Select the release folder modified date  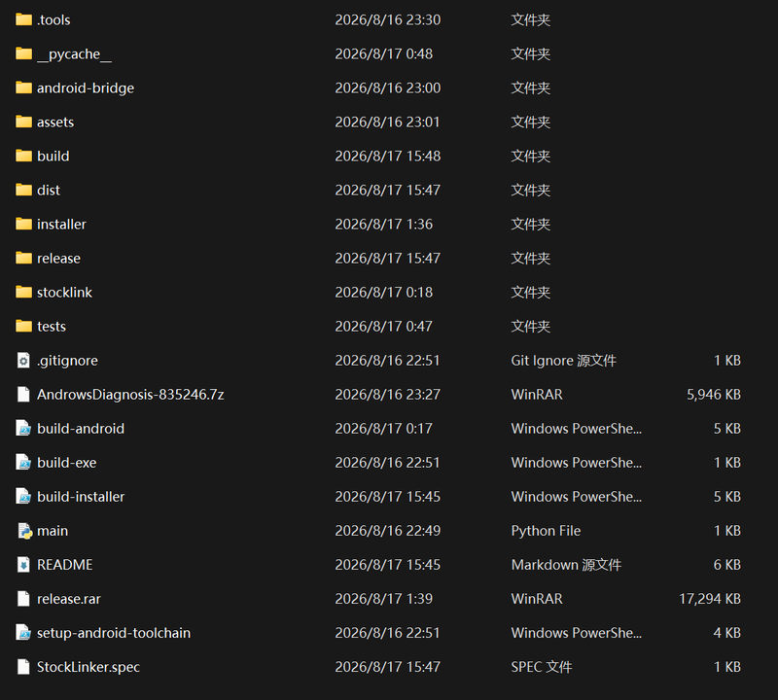click(x=387, y=259)
